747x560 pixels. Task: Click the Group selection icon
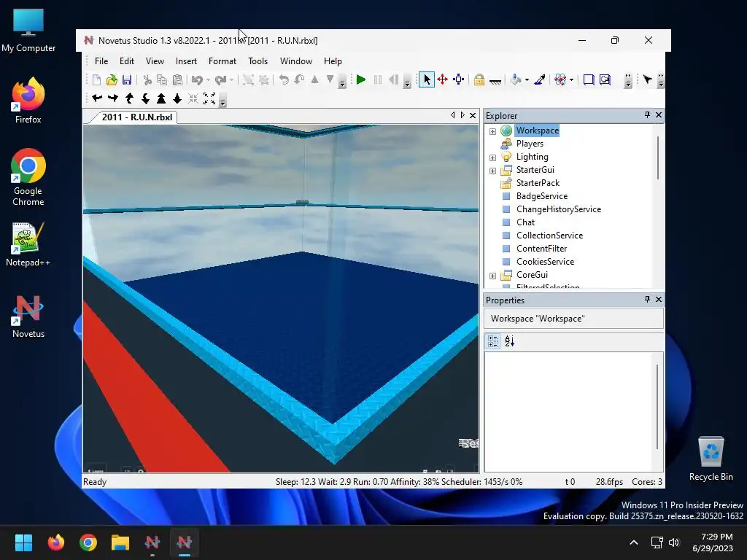point(248,80)
